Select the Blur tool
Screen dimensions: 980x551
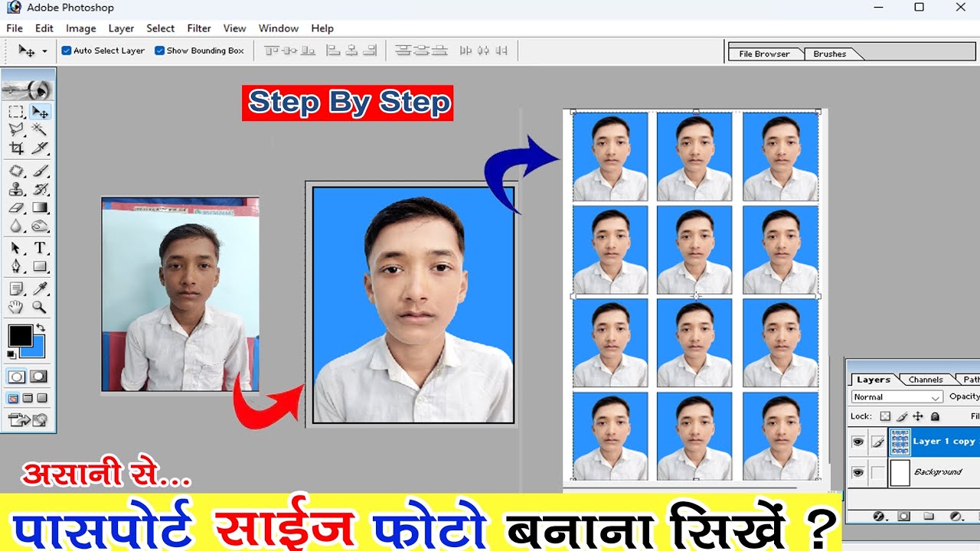(16, 226)
